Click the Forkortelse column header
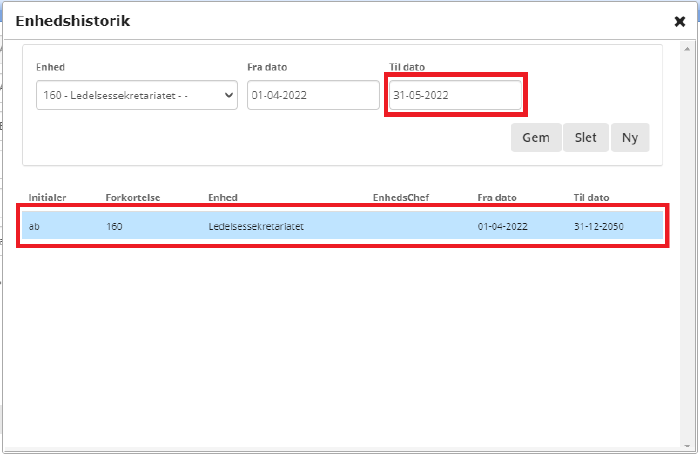The height and width of the screenshot is (456, 700). [132, 198]
